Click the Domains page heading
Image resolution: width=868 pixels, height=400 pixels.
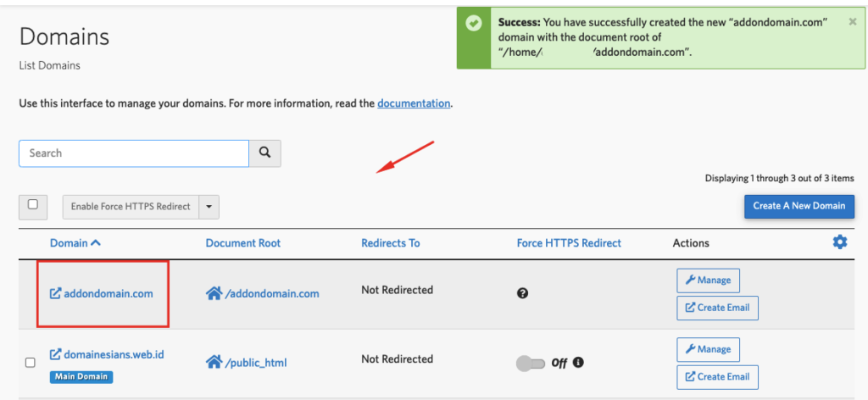64,37
